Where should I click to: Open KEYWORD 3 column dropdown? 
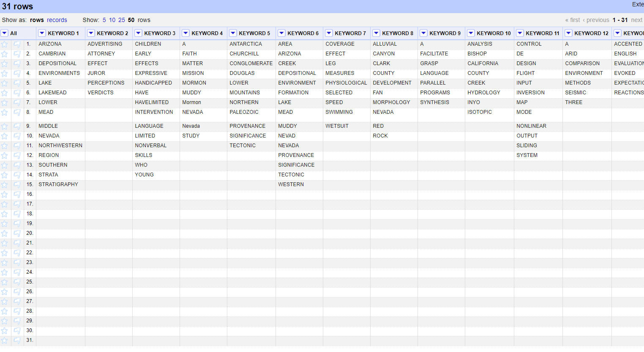tap(138, 33)
